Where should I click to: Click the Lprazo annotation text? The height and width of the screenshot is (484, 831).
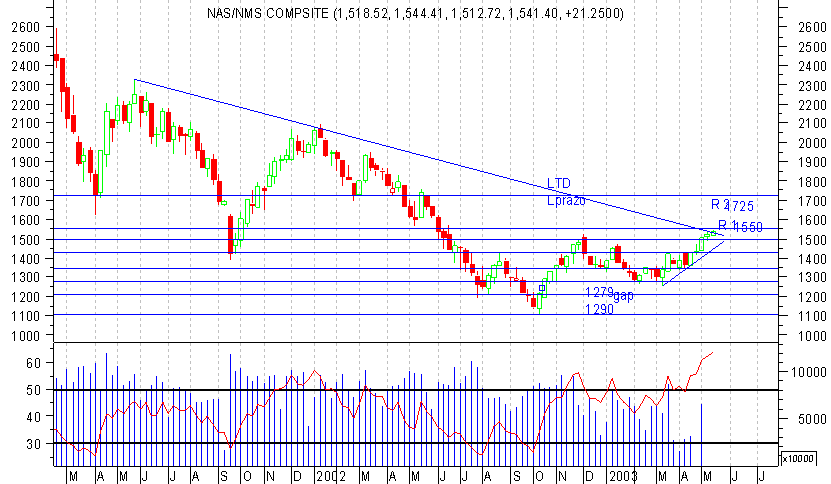click(566, 200)
